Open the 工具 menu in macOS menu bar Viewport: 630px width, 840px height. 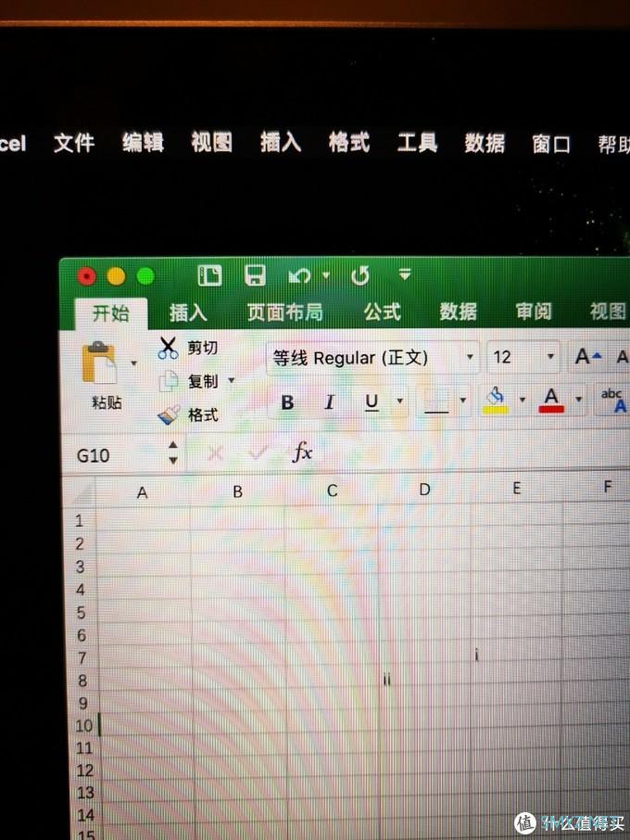pyautogui.click(x=417, y=143)
